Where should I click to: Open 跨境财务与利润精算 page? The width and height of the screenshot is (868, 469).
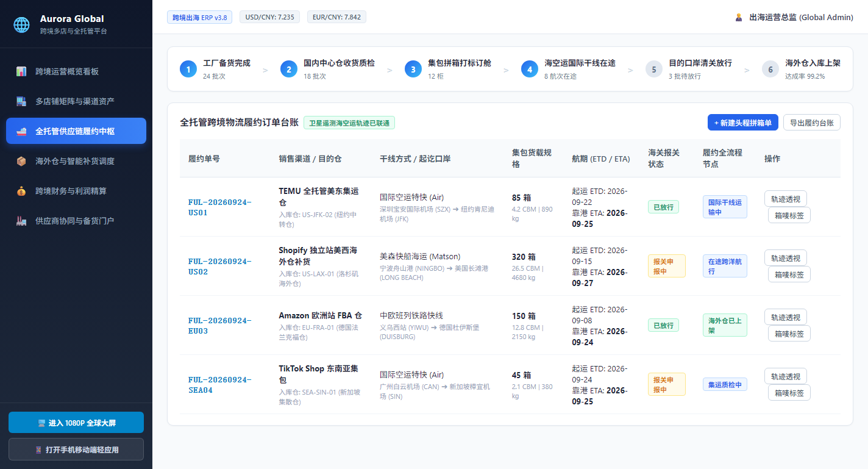click(x=76, y=191)
